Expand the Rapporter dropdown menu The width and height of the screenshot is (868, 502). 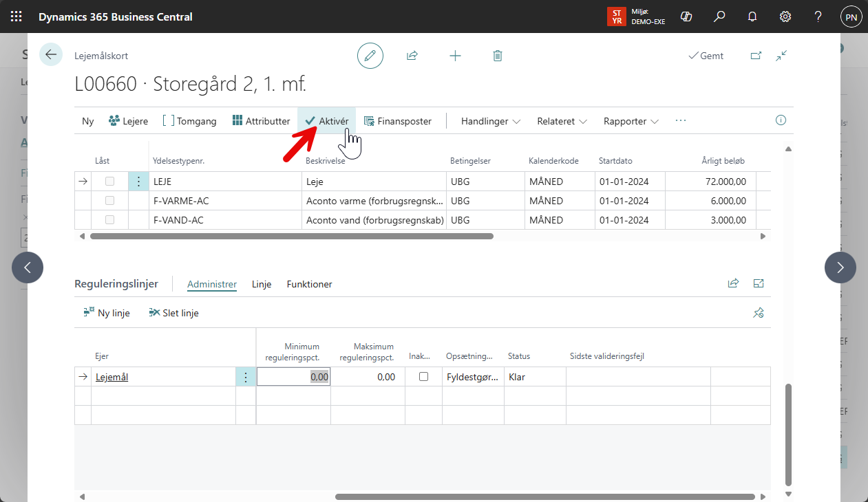(x=631, y=121)
